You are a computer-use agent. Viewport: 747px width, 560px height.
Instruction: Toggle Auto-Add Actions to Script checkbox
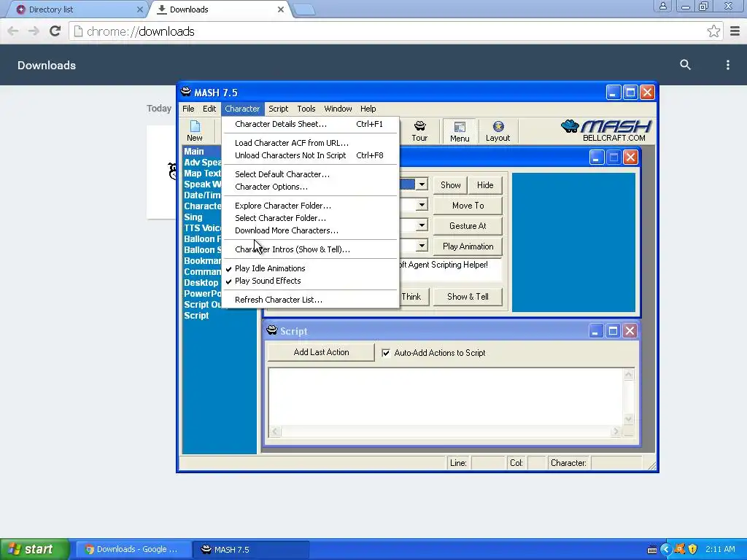click(386, 353)
